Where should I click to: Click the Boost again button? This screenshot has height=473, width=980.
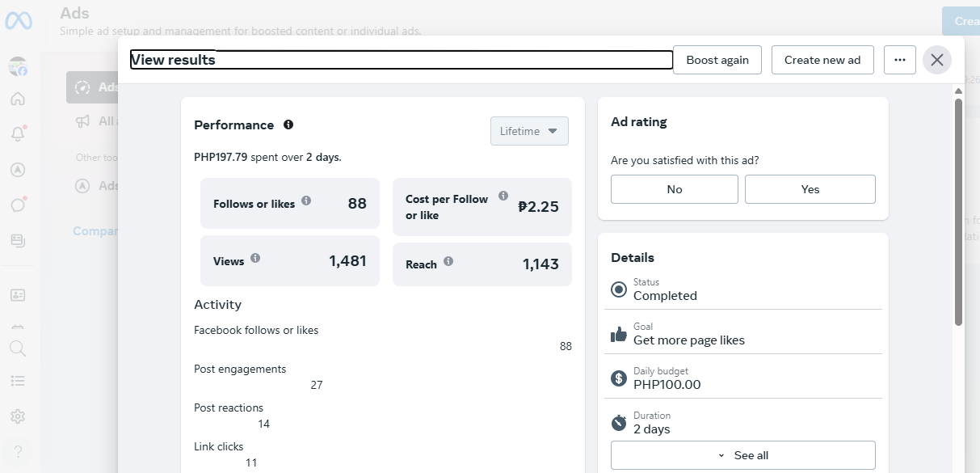click(717, 60)
